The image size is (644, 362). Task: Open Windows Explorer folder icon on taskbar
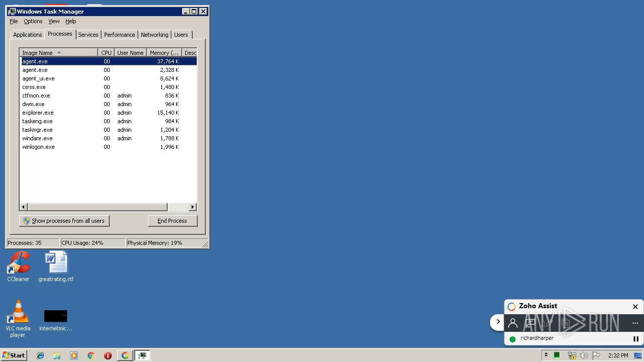(57, 355)
